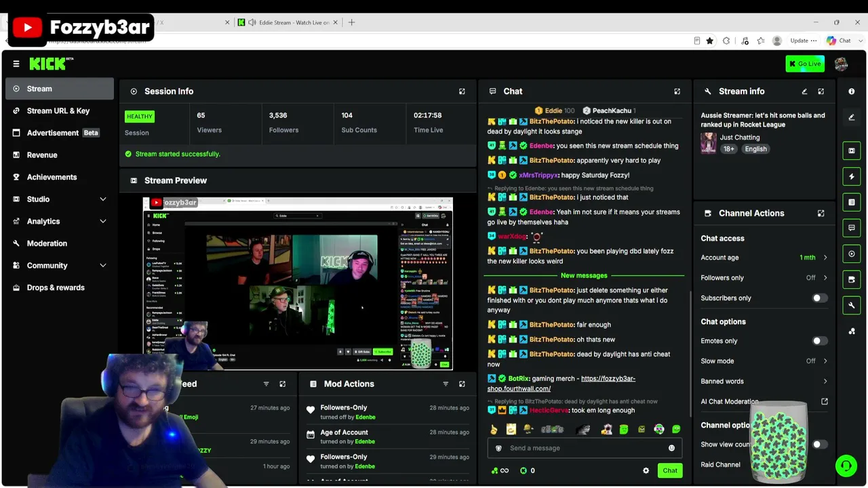
Task: Click the info icon in right sidebar
Action: pos(852,91)
